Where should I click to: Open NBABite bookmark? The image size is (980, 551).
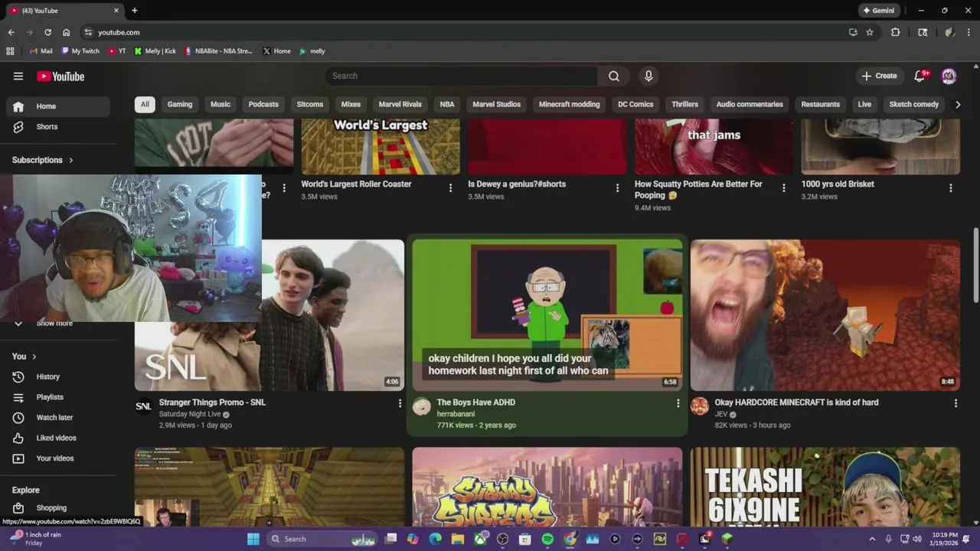click(218, 51)
